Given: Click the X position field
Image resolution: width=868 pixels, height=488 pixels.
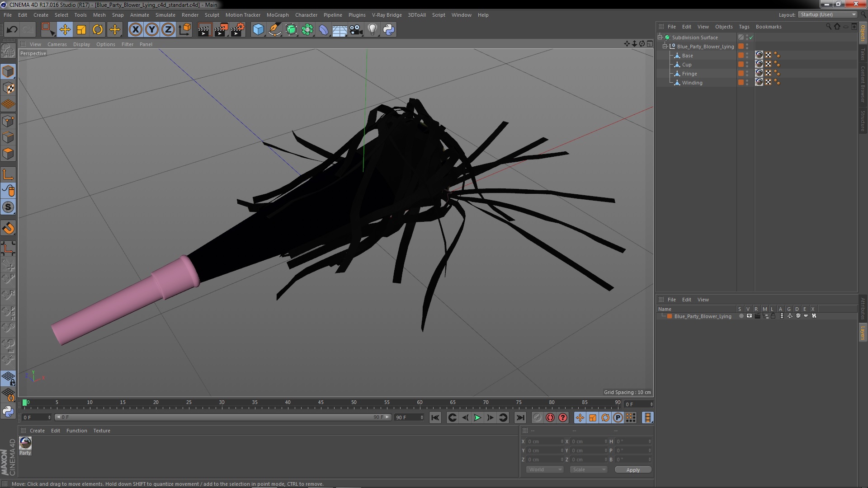Looking at the screenshot, I should (x=545, y=441).
